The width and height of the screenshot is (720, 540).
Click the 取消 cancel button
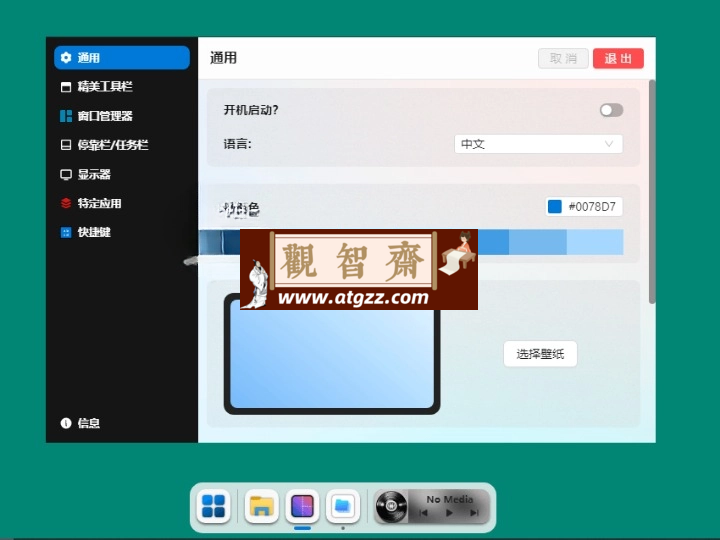tap(563, 58)
